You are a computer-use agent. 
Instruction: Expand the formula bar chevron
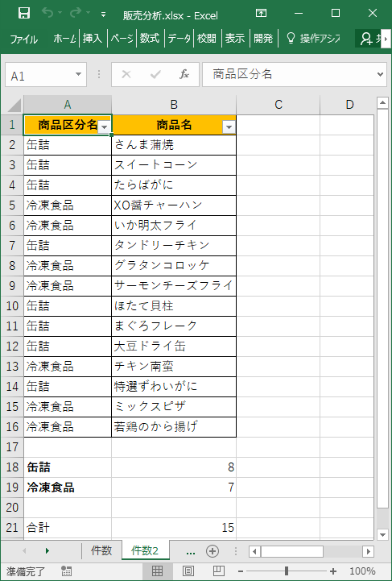(380, 74)
